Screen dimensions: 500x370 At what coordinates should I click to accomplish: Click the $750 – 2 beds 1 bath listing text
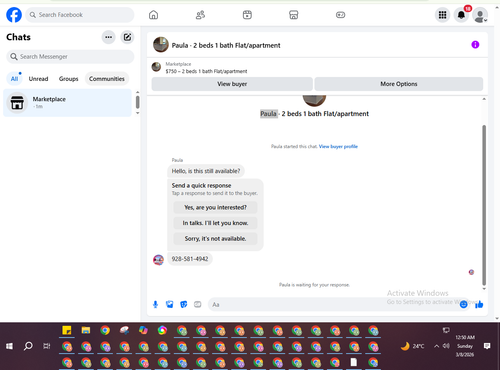coord(206,71)
